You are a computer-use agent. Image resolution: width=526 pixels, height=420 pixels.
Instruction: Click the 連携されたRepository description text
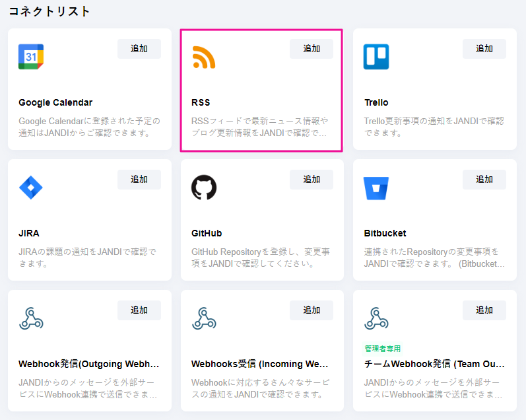(x=434, y=258)
